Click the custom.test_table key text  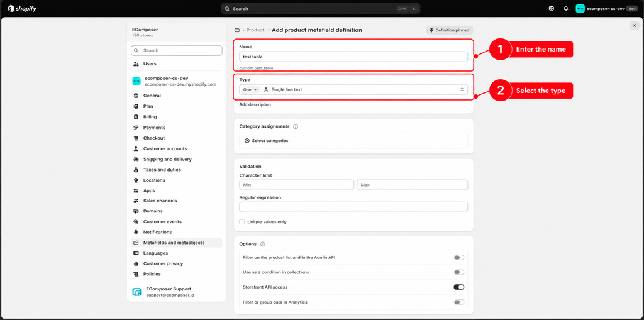tap(257, 68)
